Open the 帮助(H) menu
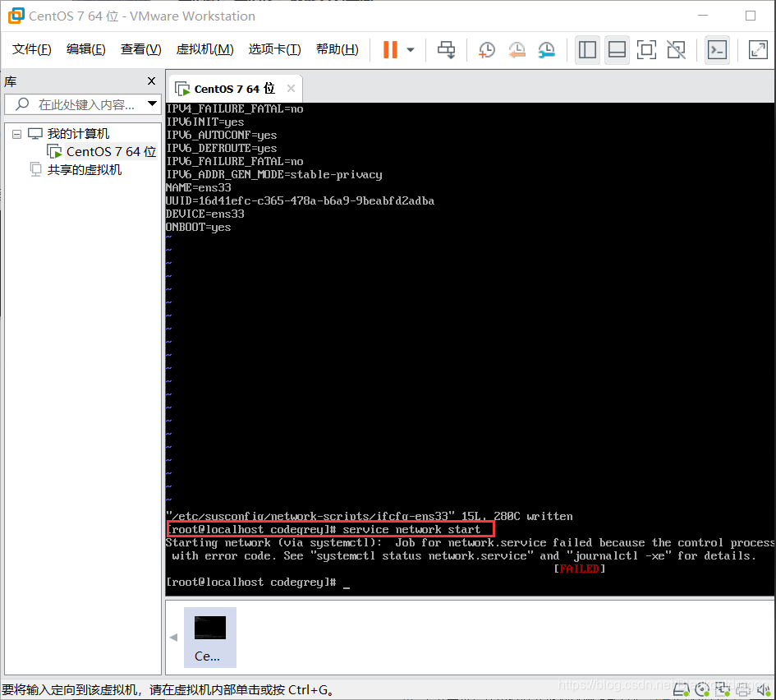 (337, 49)
